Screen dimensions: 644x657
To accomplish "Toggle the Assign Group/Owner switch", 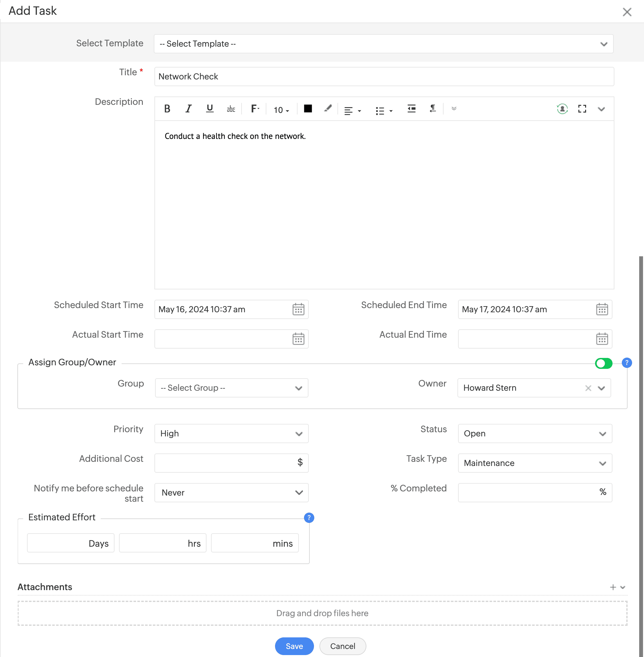I will [x=603, y=363].
